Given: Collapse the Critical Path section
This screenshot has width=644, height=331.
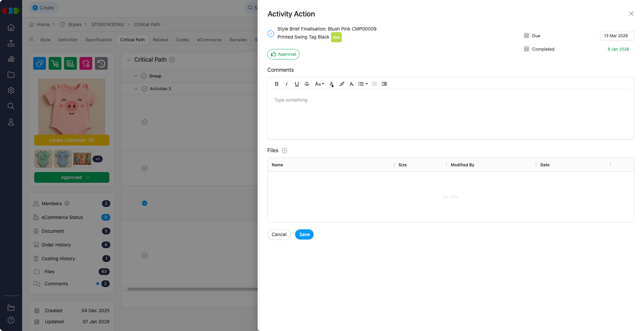Looking at the screenshot, I should point(128,60).
